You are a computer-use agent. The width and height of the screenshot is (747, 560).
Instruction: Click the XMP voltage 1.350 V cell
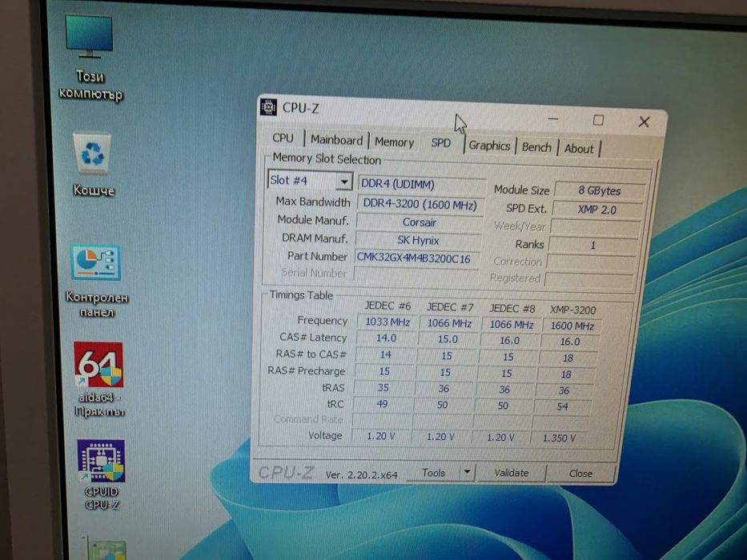560,438
